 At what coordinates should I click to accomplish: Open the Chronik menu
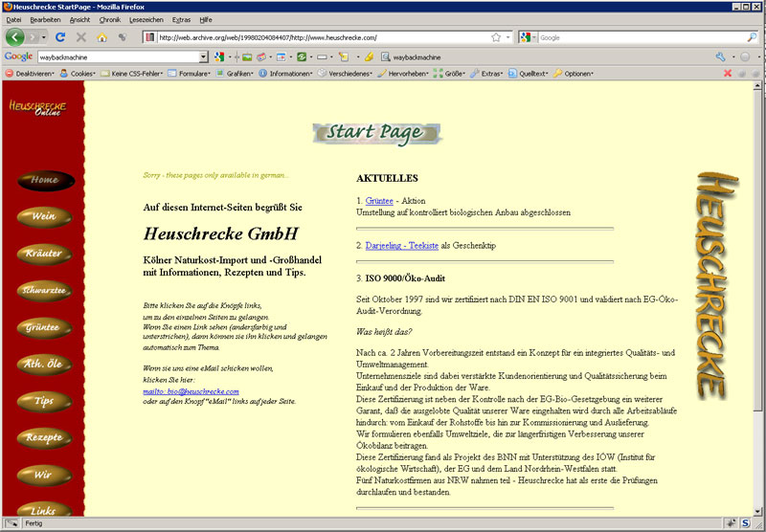110,19
